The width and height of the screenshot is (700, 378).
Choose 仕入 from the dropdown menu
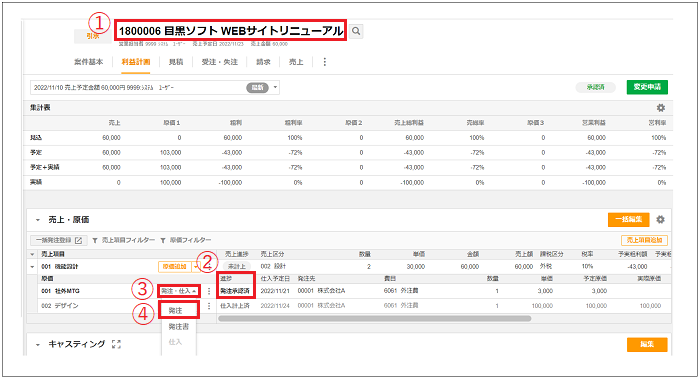coord(175,342)
